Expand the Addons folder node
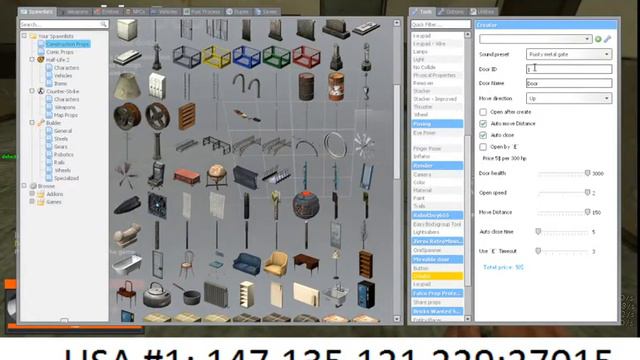This screenshot has width=640, height=360. [32, 194]
